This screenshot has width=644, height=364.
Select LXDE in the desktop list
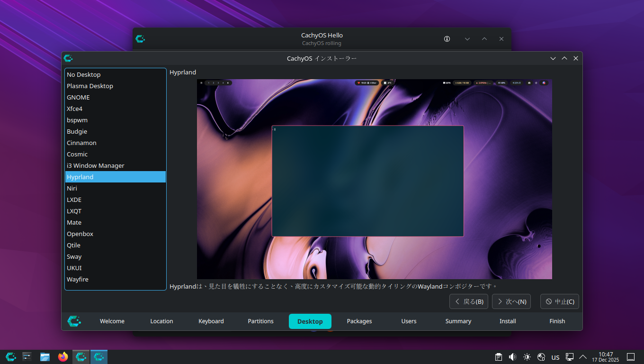116,200
